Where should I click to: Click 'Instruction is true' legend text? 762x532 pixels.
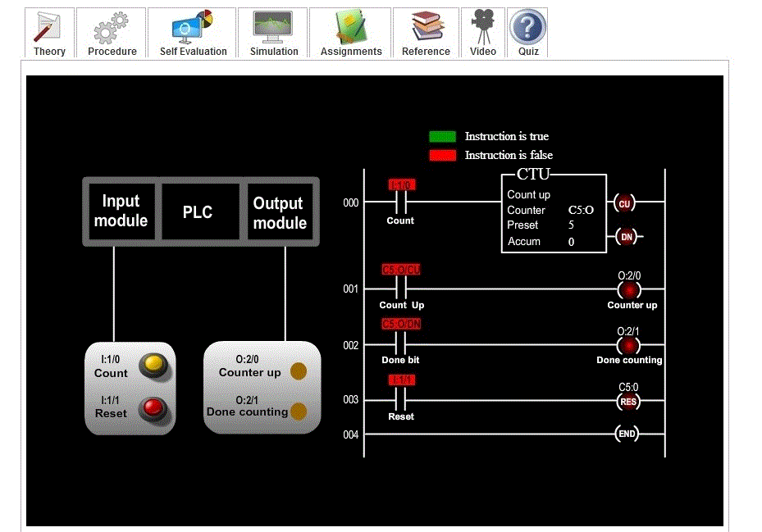tap(507, 136)
